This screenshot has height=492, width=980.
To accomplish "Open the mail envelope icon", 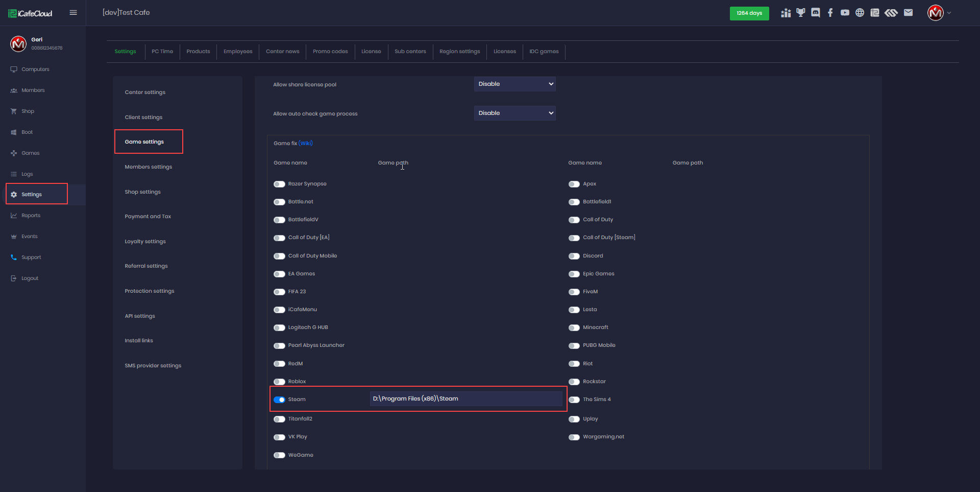I will [x=908, y=13].
